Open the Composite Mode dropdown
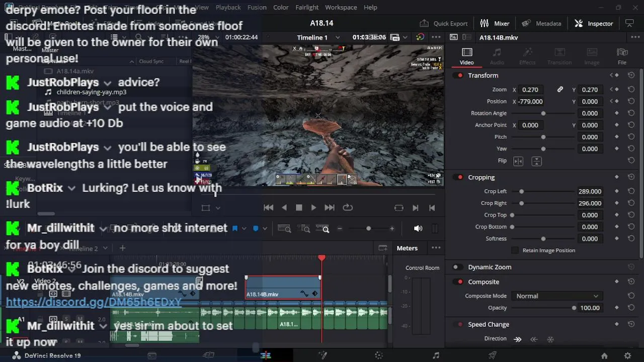The width and height of the screenshot is (644, 362). tap(557, 296)
